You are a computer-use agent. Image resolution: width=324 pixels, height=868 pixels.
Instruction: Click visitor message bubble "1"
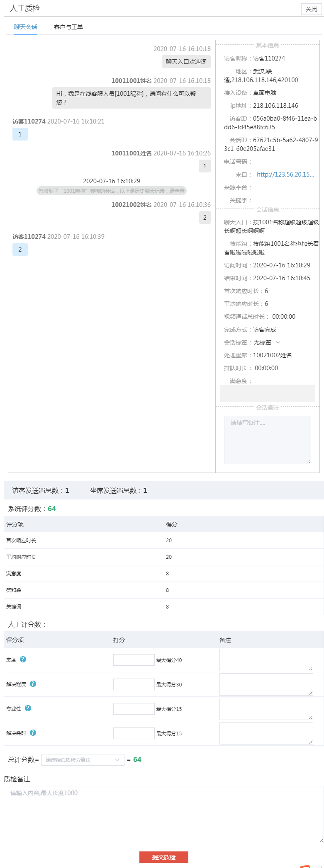[x=20, y=134]
